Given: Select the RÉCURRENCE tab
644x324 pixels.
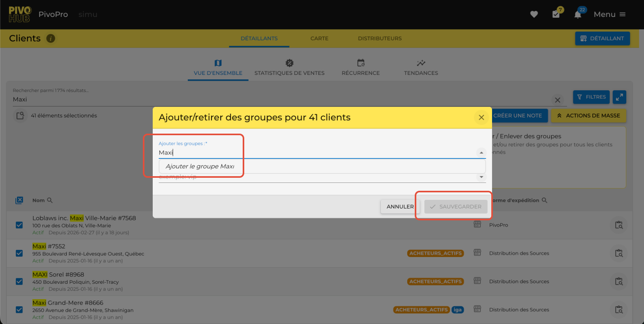Looking at the screenshot, I should point(361,68).
